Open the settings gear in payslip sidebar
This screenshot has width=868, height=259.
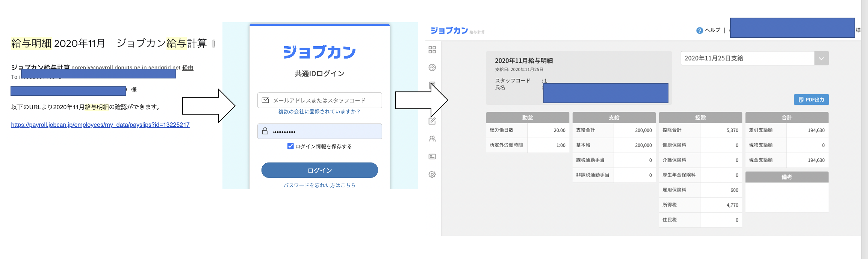[432, 175]
